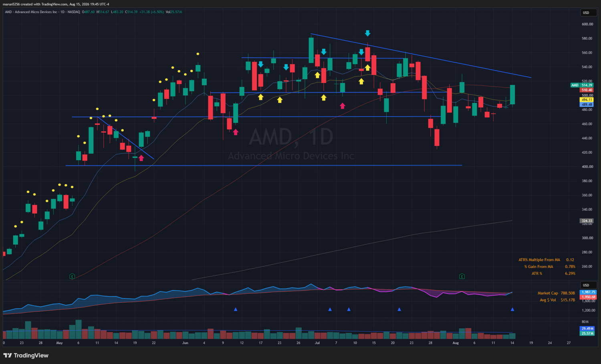
Task: Click the grey 324.33 price label
Action: [587, 221]
